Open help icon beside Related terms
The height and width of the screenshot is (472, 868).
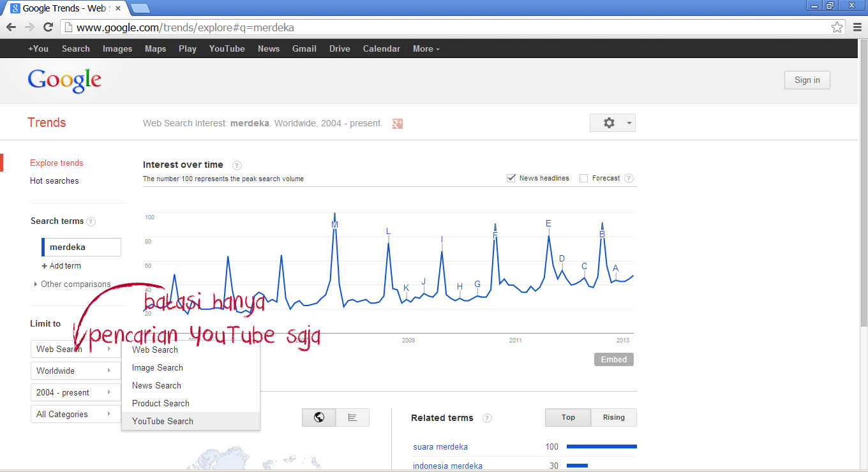point(487,418)
